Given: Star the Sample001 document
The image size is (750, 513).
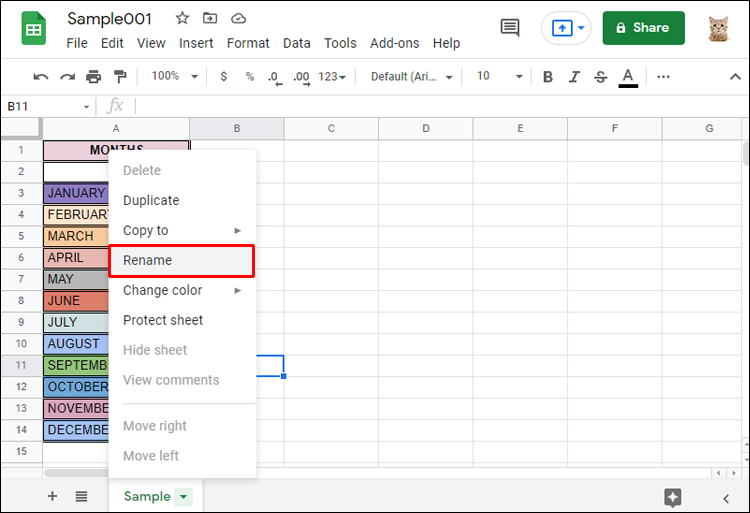Looking at the screenshot, I should (182, 18).
